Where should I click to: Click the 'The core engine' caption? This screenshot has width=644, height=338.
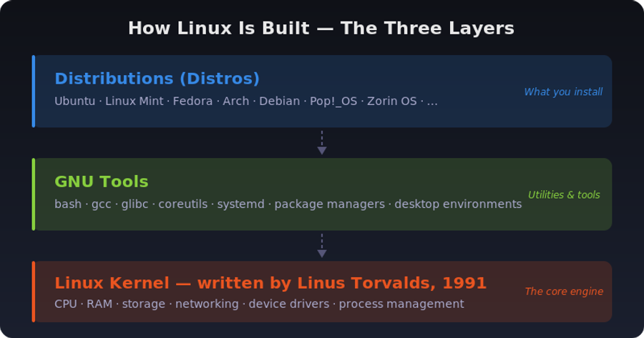(564, 292)
